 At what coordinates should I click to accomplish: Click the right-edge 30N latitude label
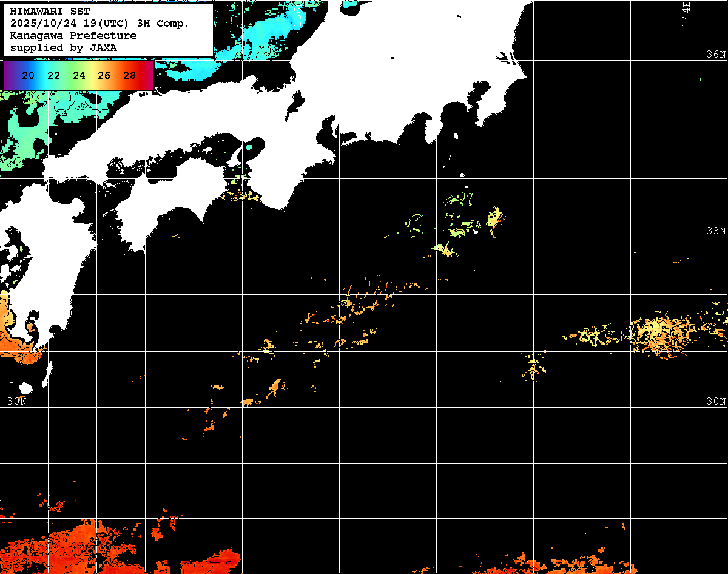(x=716, y=401)
